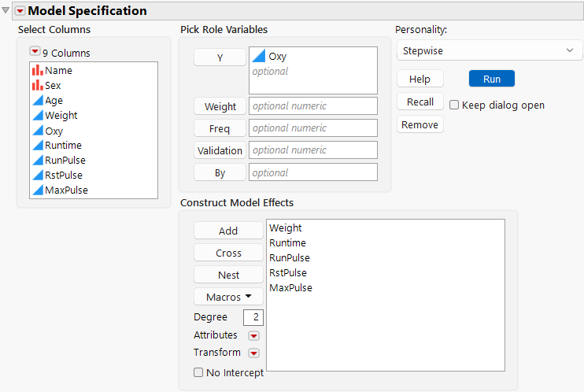This screenshot has width=584, height=392.
Task: Select the Runtime column in Select Columns
Action: click(x=63, y=146)
